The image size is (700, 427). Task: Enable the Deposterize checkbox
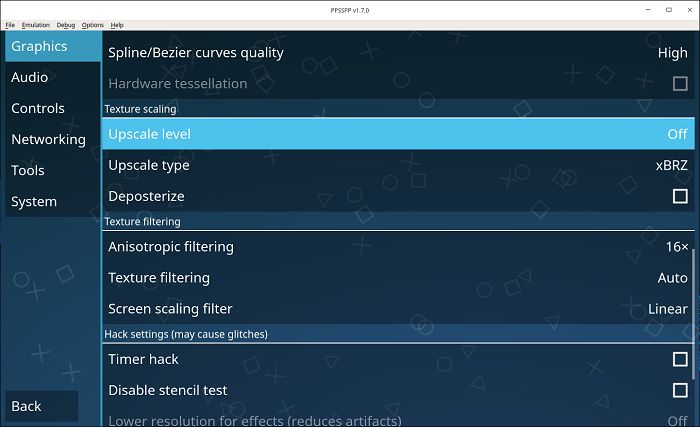(680, 196)
